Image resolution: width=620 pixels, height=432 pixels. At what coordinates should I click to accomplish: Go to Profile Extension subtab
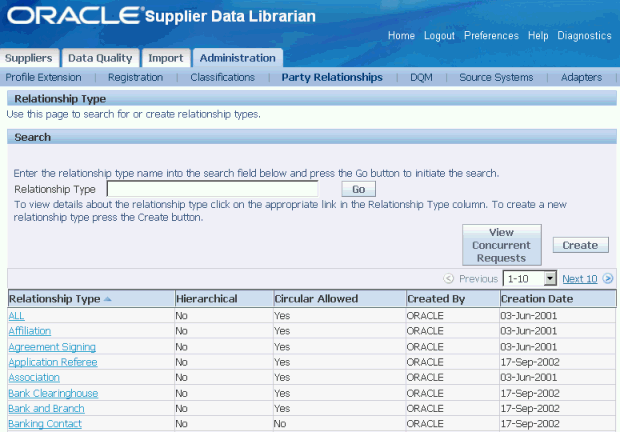tap(43, 77)
